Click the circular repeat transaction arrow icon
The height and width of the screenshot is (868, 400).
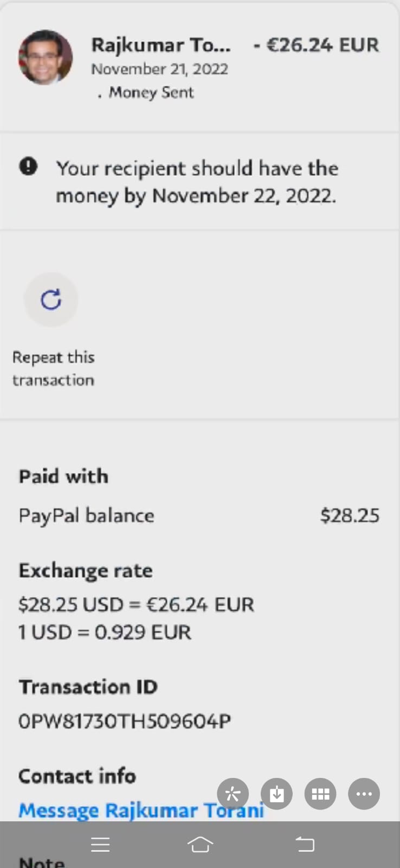click(51, 299)
